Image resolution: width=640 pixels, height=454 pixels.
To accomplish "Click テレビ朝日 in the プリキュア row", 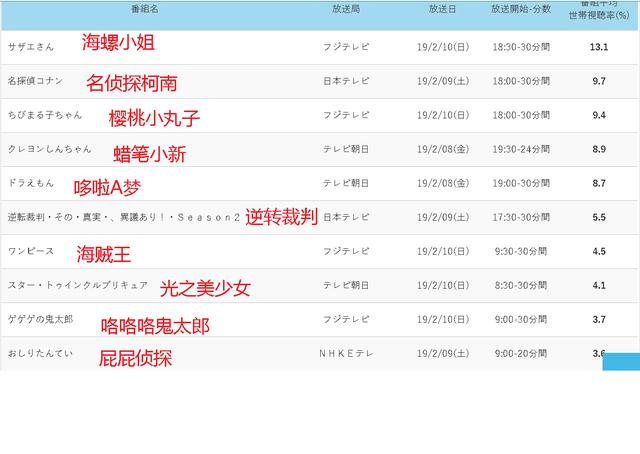I will 346,285.
